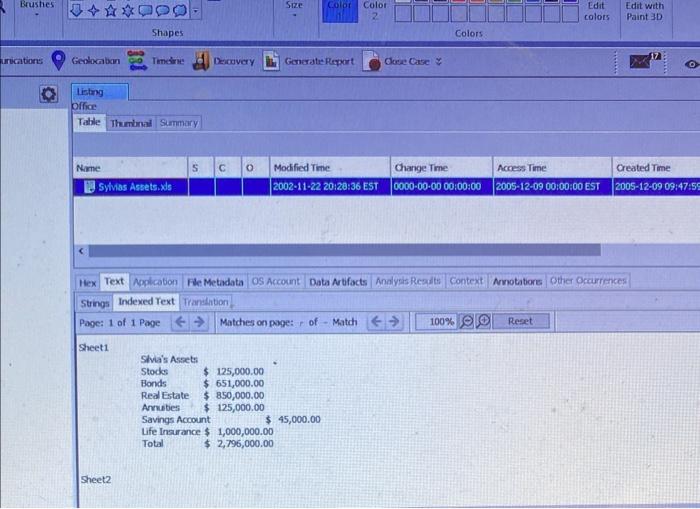Screen dimensions: 700x509
Task: Sort by Created Time column
Action: pos(656,168)
